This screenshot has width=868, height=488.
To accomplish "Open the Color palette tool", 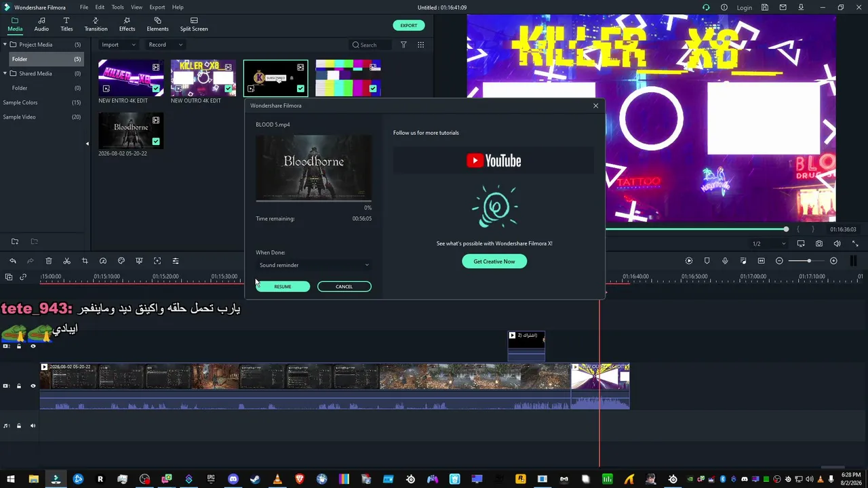I will (x=121, y=261).
